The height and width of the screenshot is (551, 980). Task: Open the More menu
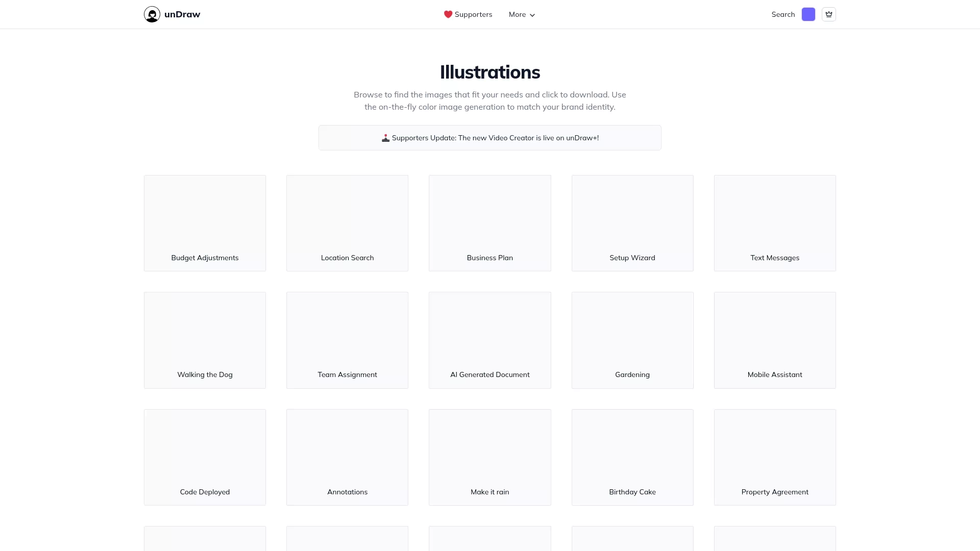[522, 14]
